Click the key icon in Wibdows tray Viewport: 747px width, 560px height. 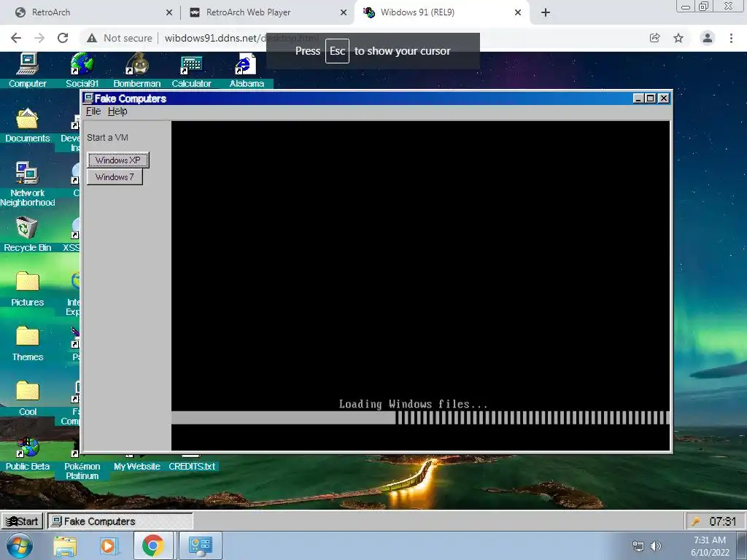point(696,521)
